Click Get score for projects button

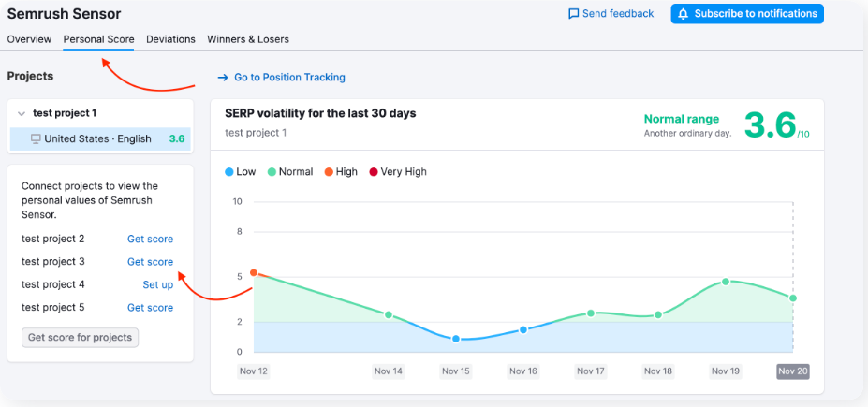81,338
